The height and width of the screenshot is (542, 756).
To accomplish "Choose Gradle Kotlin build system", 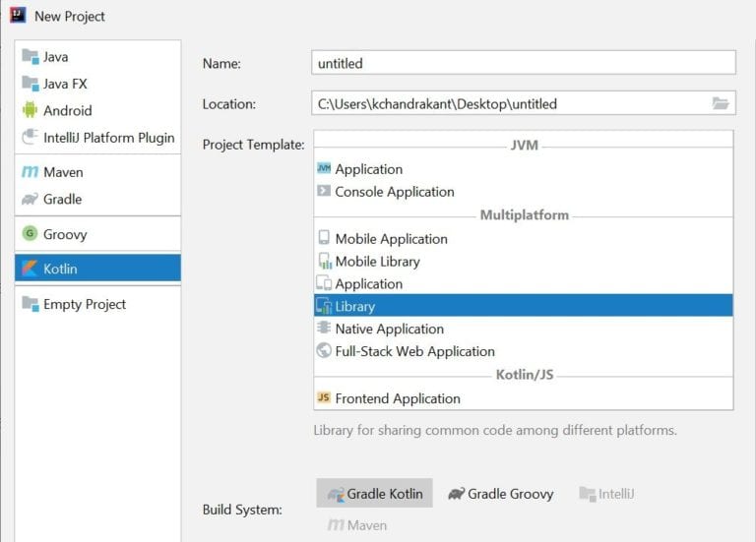I will coord(374,494).
